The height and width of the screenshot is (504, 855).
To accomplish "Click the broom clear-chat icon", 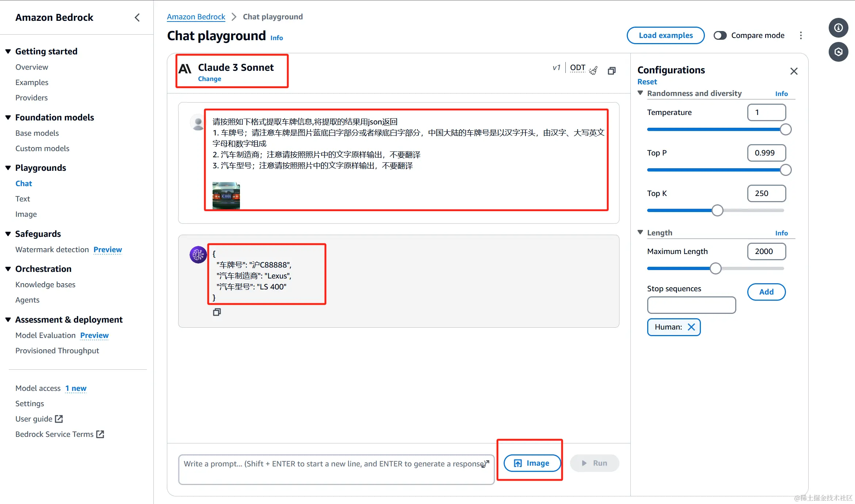I will (593, 70).
